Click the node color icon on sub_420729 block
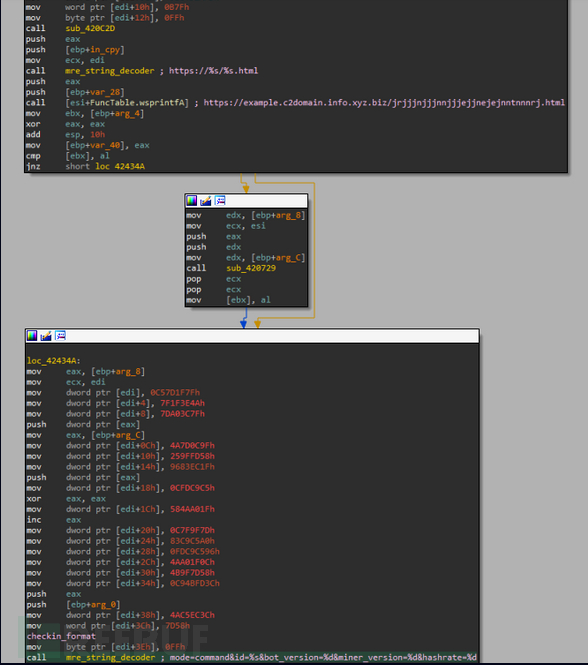This screenshot has height=665, width=588. tap(192, 201)
